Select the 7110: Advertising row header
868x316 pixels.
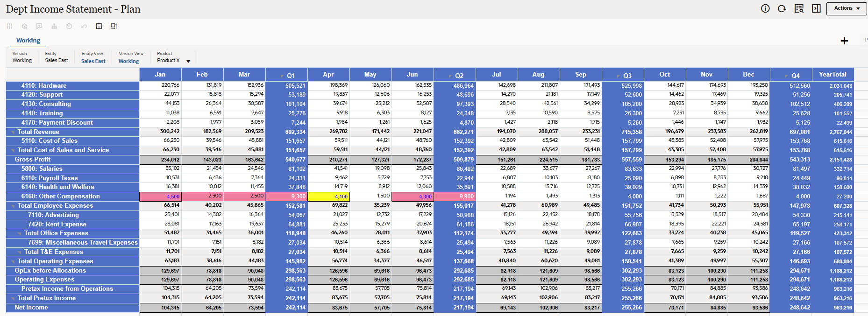coord(72,215)
